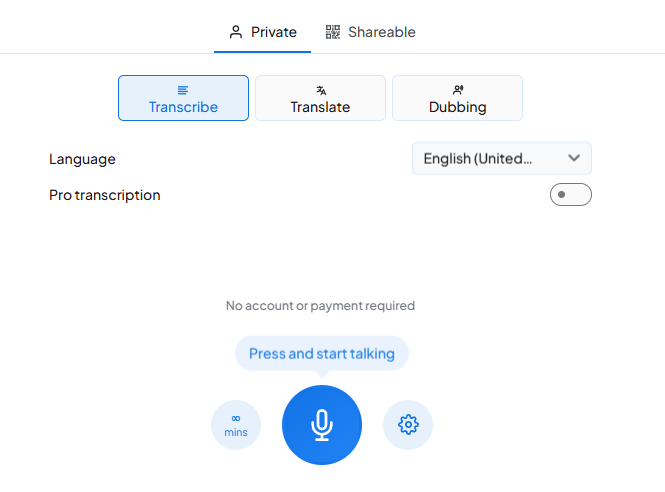Enable the Pro transcription switch
Screen dimensions: 665x492
pos(570,195)
